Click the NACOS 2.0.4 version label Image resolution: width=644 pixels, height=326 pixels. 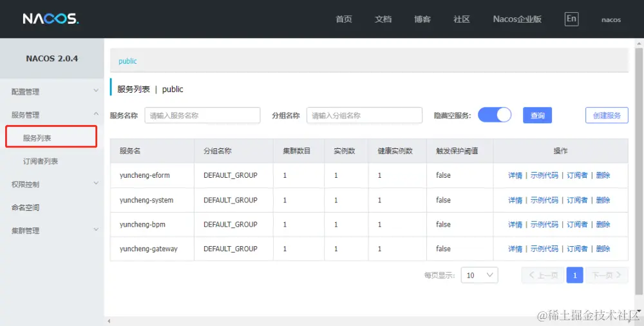pos(52,59)
